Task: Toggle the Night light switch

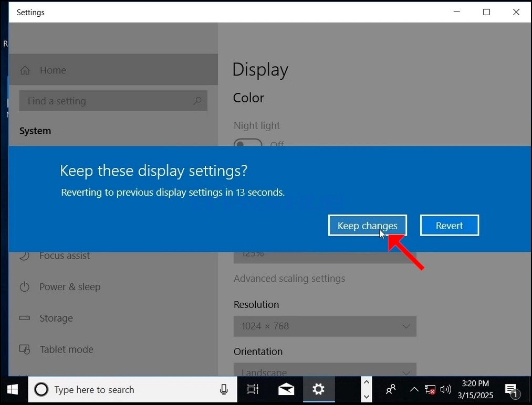Action: pos(248,144)
